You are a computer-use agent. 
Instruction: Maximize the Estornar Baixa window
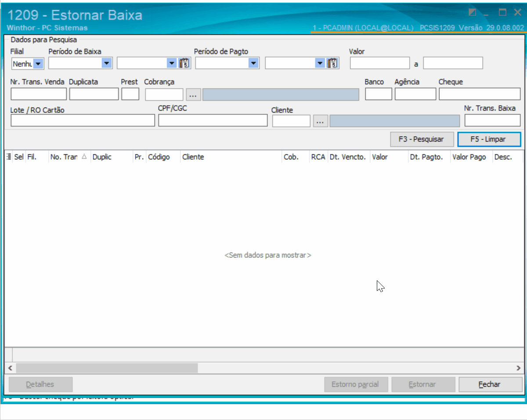pos(502,12)
